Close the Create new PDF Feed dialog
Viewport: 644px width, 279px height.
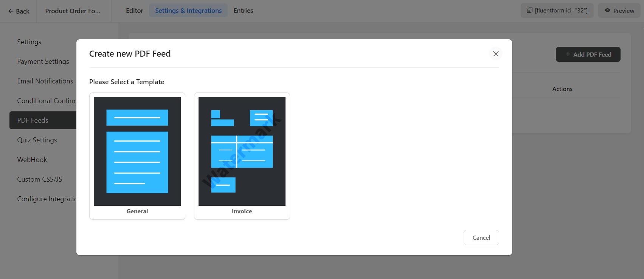click(496, 54)
